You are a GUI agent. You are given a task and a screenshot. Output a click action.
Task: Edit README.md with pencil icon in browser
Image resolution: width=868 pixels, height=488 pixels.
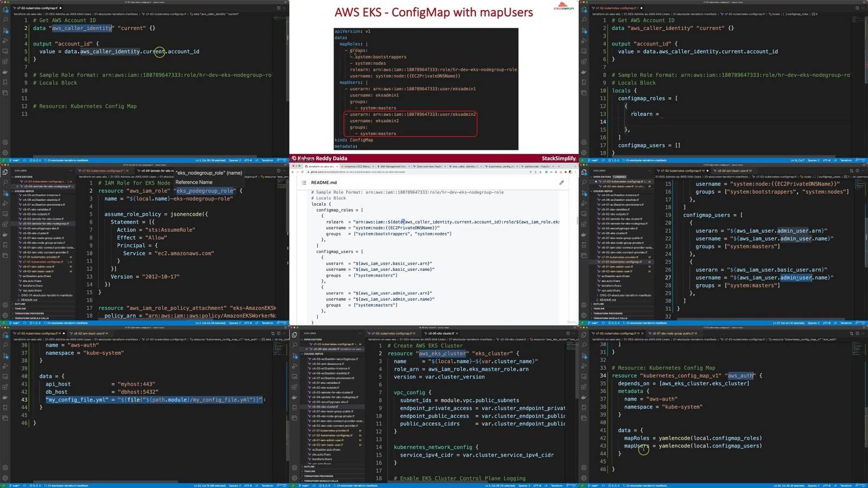pyautogui.click(x=561, y=182)
